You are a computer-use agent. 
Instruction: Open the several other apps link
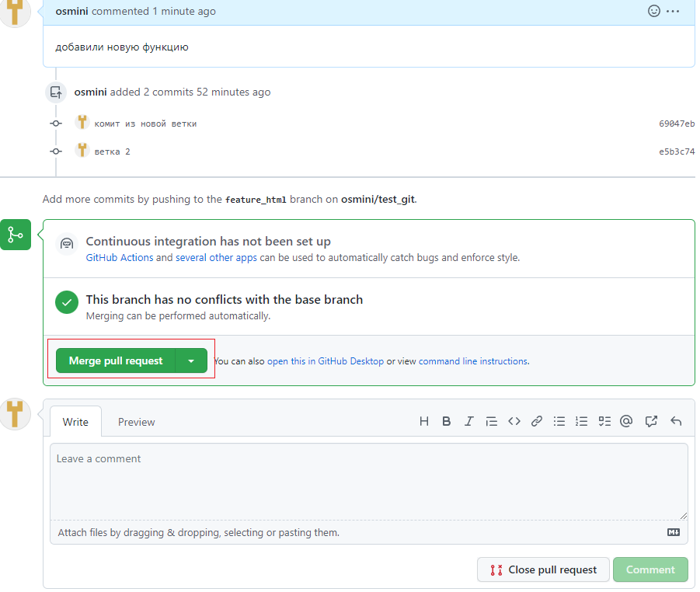[x=216, y=258]
